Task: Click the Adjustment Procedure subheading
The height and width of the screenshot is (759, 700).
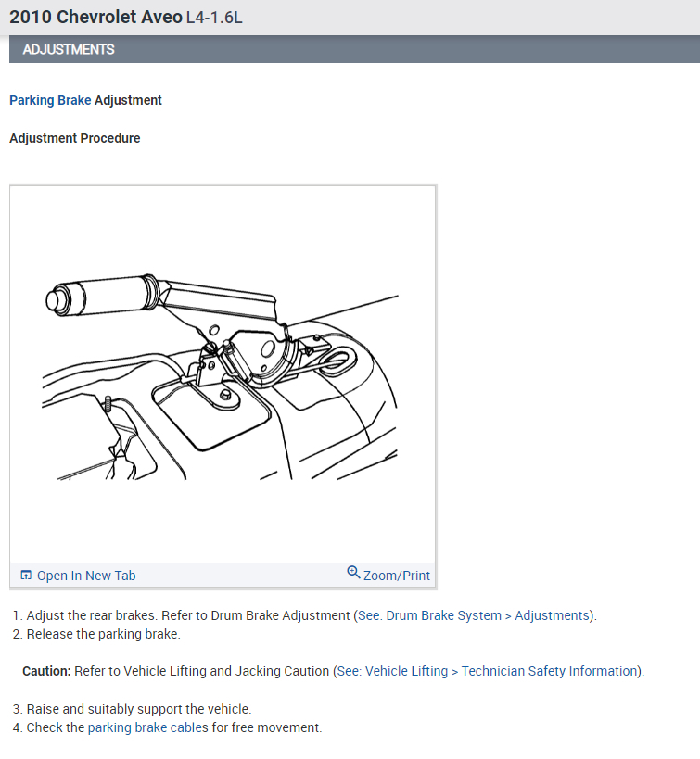Action: click(74, 138)
